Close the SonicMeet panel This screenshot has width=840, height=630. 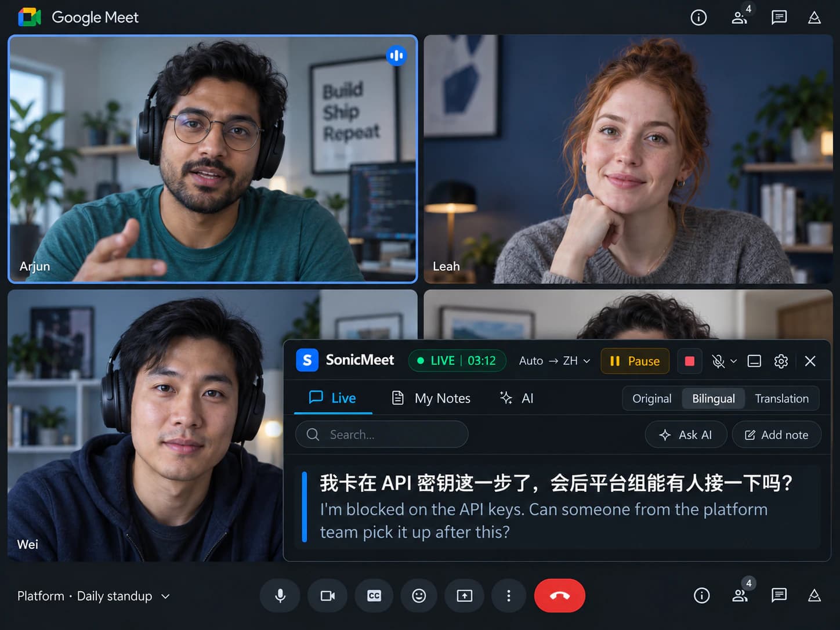point(810,361)
